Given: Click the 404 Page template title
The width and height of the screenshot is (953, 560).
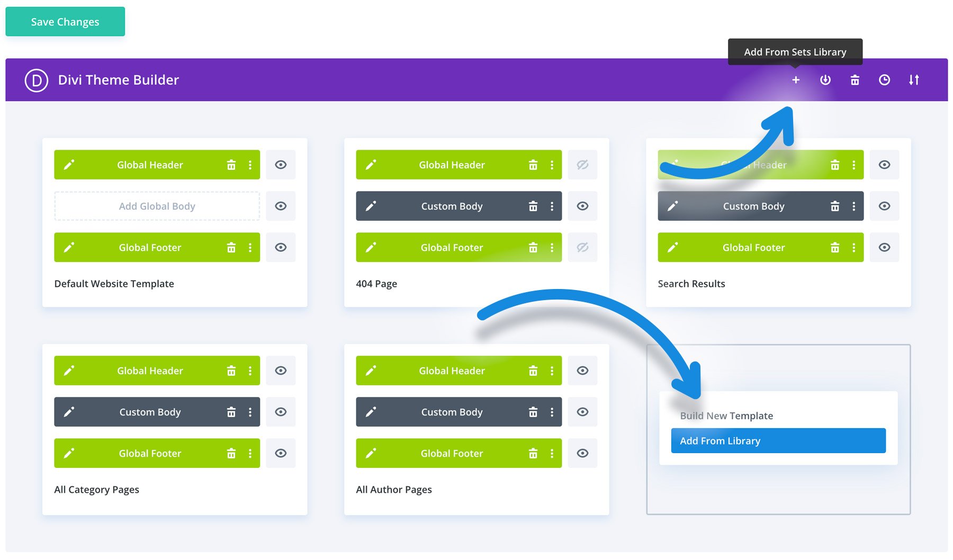Looking at the screenshot, I should pyautogui.click(x=376, y=284).
